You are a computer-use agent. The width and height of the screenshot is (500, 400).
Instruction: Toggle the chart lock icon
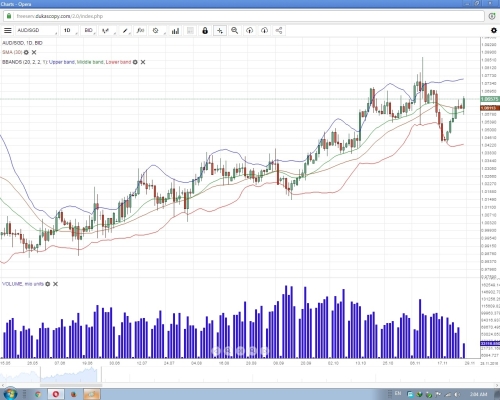(x=205, y=31)
